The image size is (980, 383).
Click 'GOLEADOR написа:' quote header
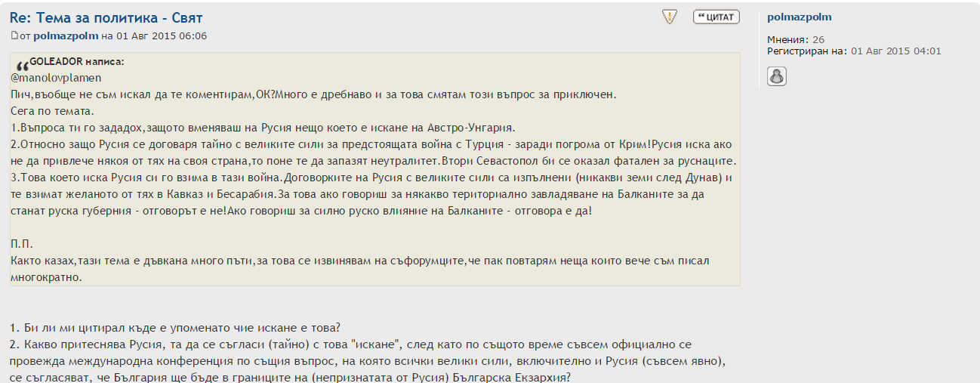coord(77,62)
